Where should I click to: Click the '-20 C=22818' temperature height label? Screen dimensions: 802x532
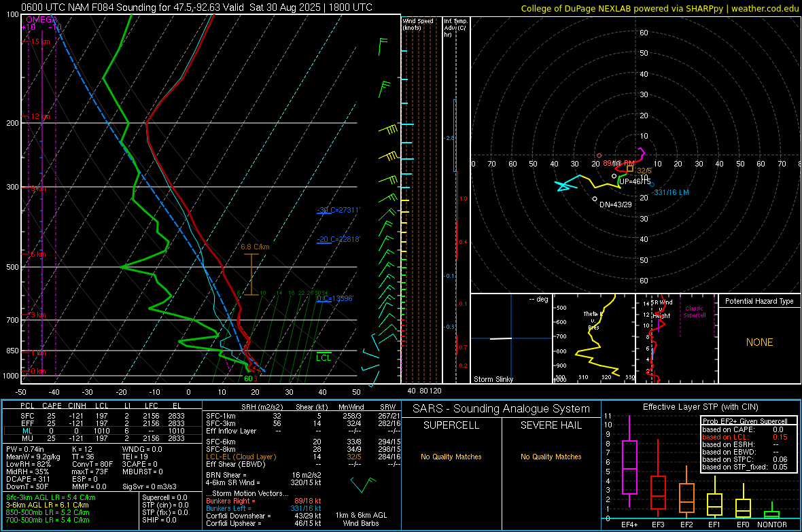point(338,239)
